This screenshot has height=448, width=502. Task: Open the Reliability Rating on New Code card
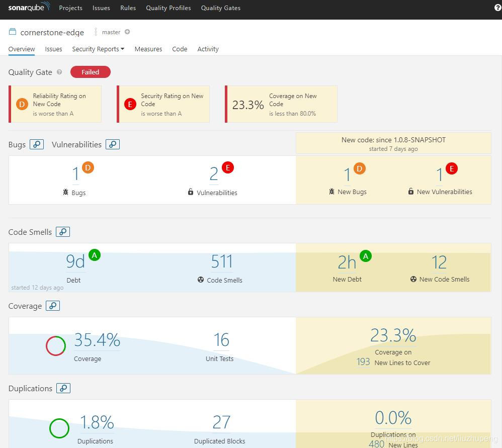click(55, 104)
